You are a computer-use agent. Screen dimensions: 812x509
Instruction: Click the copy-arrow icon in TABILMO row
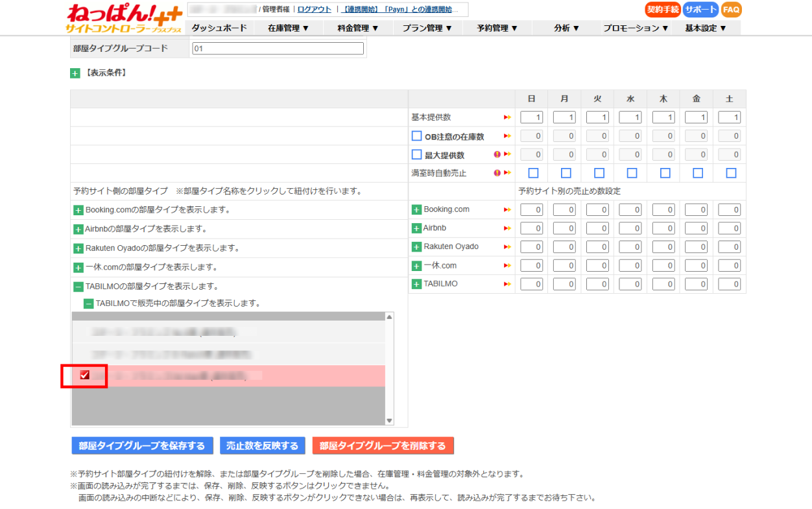pyautogui.click(x=508, y=284)
